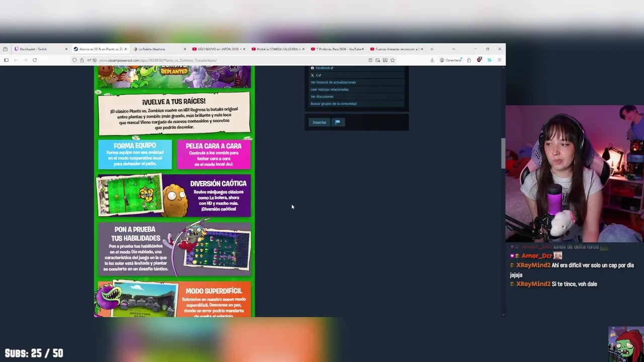Click the MODO SUPERDIFÍCIL banner
The height and width of the screenshot is (362, 644).
click(x=174, y=299)
